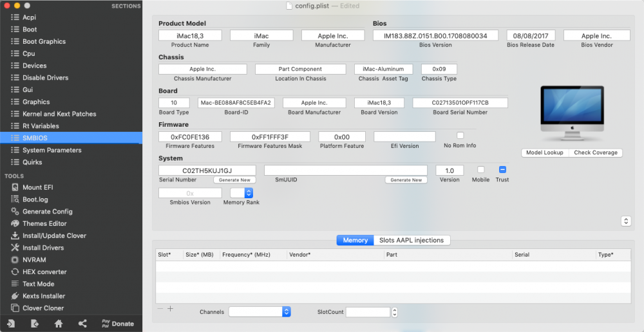Tick the Mobile checkbox
644x332 pixels.
(x=480, y=169)
